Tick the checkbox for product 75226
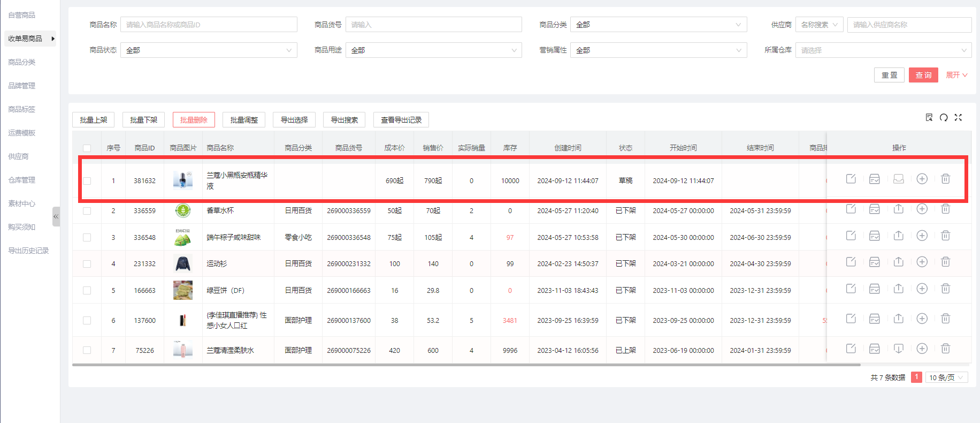Screen dimensions: 980x423 pyautogui.click(x=87, y=350)
